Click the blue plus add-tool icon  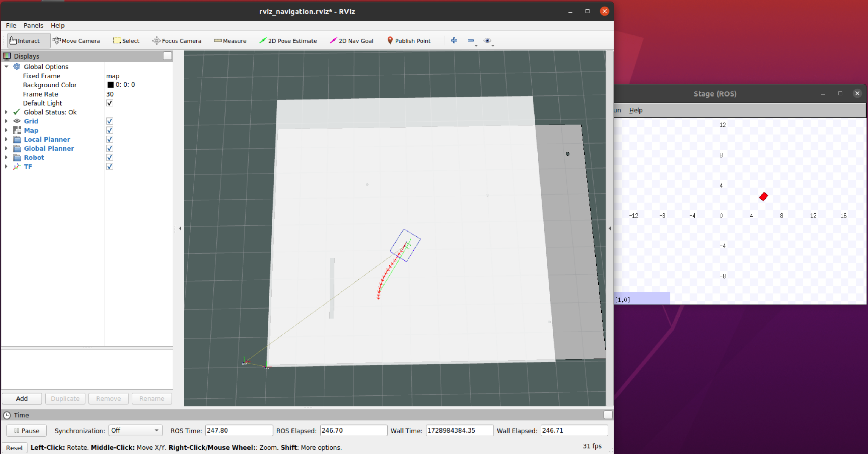(454, 40)
